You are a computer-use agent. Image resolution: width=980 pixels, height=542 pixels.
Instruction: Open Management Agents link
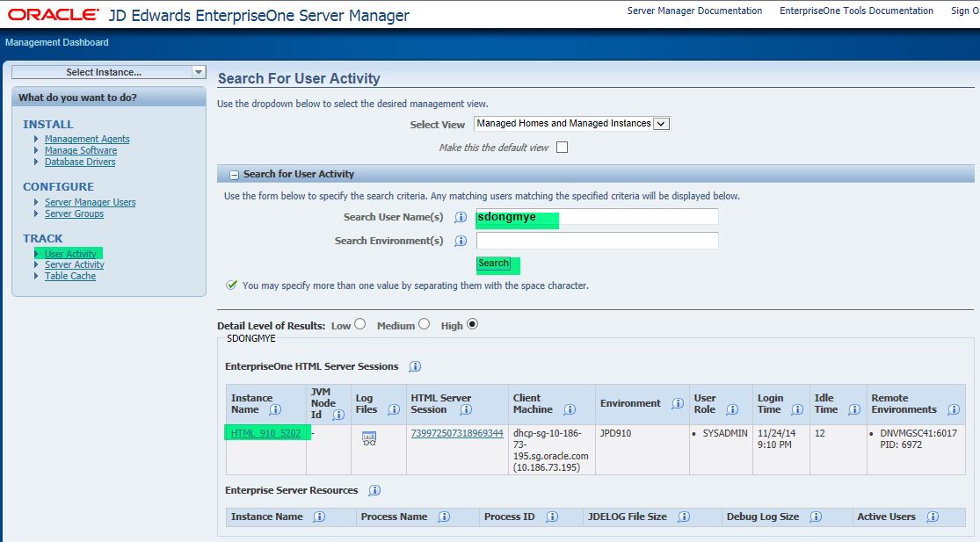coord(87,140)
